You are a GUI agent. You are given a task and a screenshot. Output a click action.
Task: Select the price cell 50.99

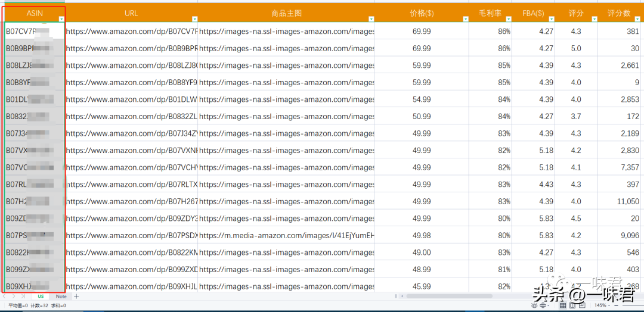coord(422,117)
